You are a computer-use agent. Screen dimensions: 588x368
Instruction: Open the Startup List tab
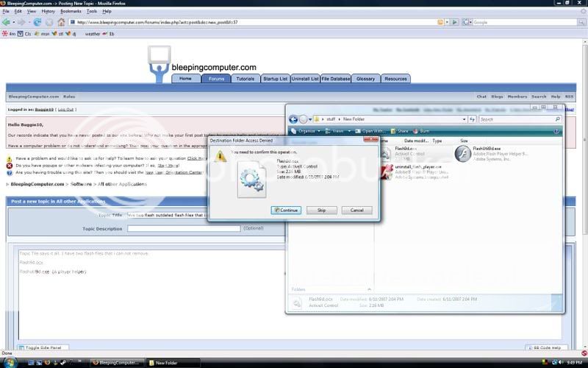pyautogui.click(x=275, y=79)
